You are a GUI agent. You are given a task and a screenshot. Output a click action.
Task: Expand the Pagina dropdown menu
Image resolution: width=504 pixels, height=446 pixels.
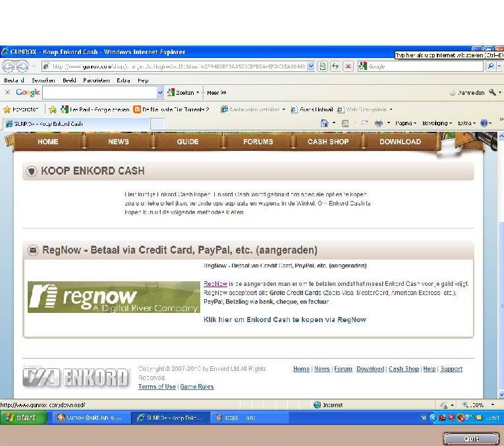click(x=405, y=123)
